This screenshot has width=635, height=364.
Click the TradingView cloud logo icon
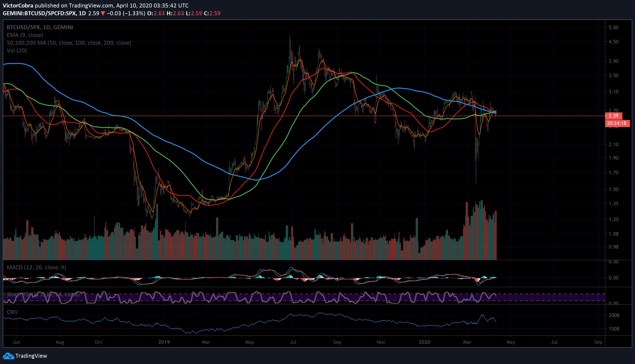point(8,356)
